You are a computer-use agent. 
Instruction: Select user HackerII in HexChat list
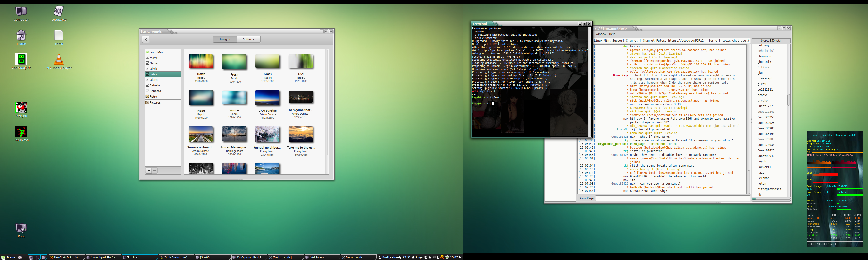coord(764,167)
